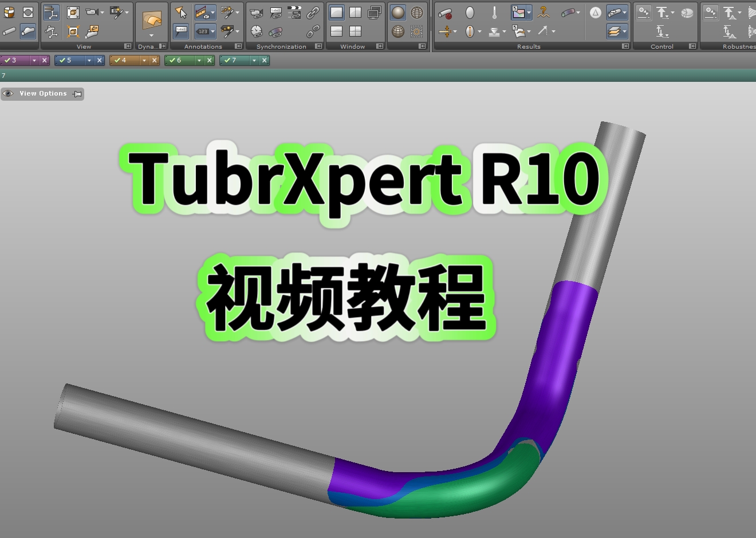Open dropdown arrow on tab 4
The width and height of the screenshot is (756, 538).
pos(144,60)
